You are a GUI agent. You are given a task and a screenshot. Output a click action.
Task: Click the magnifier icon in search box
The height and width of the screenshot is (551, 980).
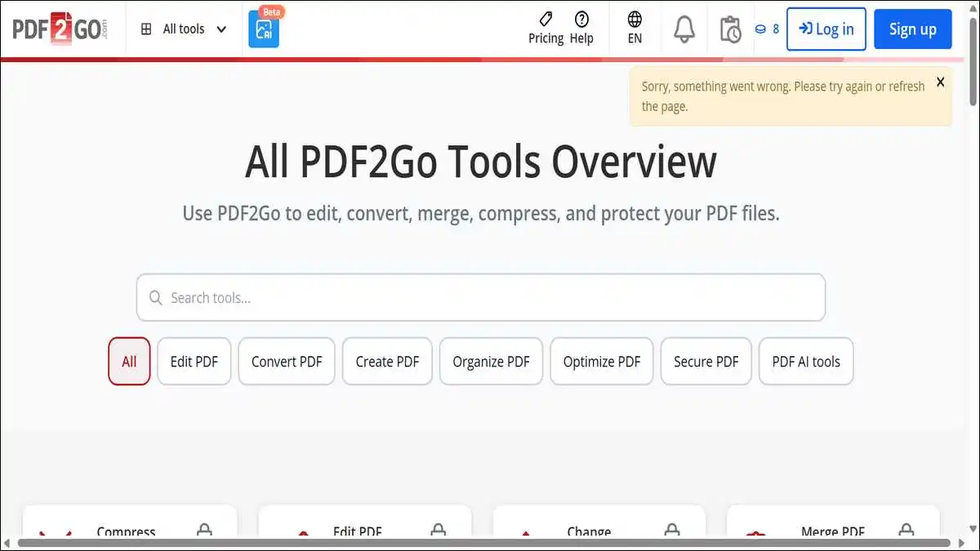point(155,298)
